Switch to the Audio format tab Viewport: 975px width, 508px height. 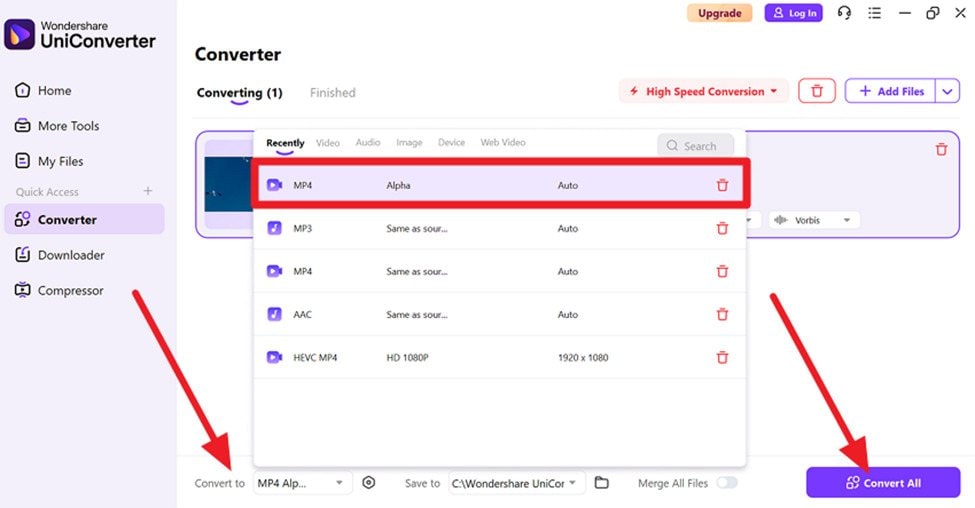coord(367,142)
